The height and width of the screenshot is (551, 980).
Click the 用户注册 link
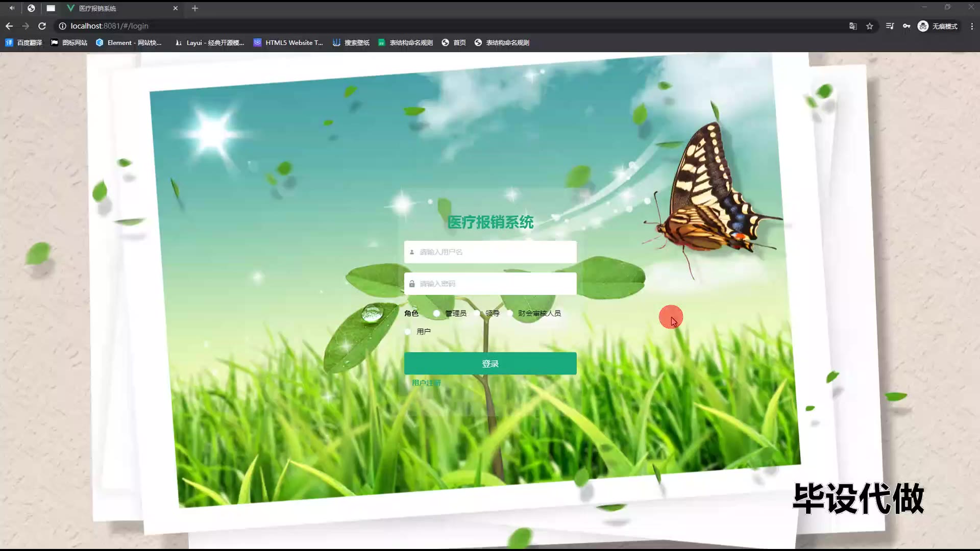(x=426, y=383)
